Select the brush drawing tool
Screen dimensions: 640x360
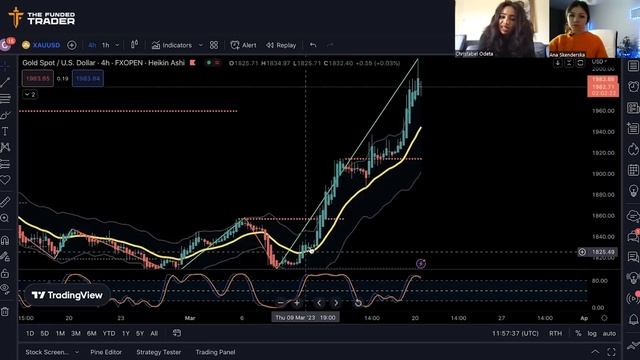(5, 116)
